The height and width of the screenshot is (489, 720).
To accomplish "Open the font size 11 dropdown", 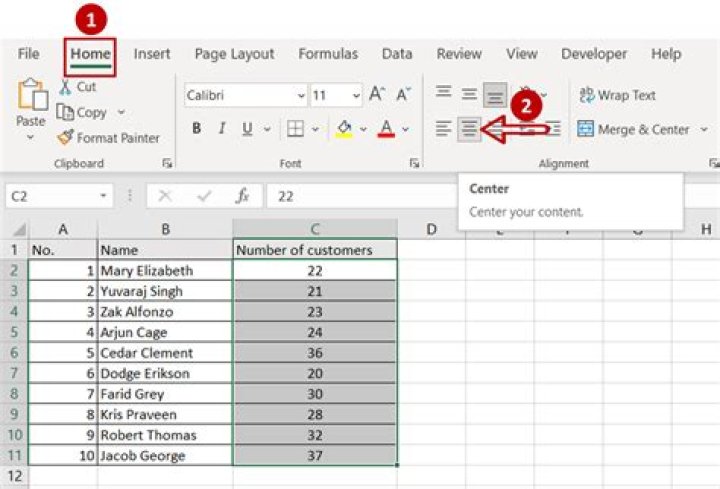I will pyautogui.click(x=356, y=96).
